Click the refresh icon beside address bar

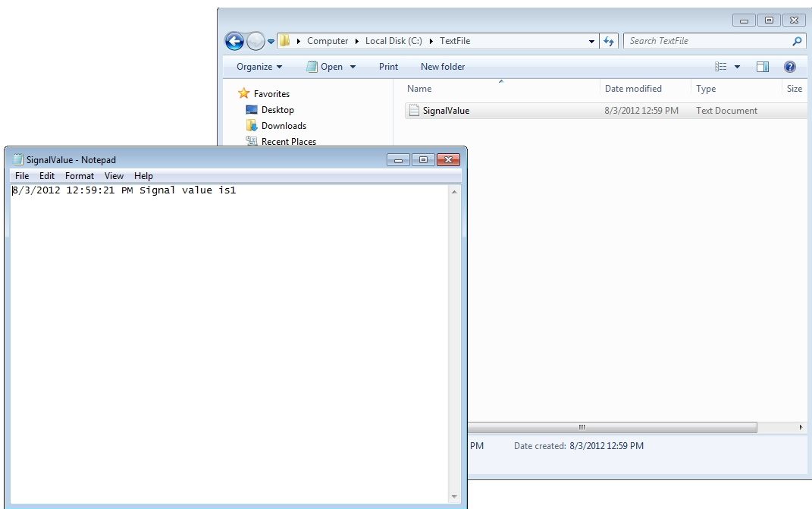tap(610, 41)
